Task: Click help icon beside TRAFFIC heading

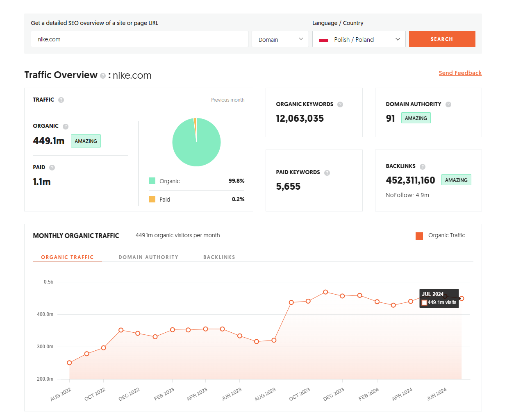Action: (x=61, y=100)
